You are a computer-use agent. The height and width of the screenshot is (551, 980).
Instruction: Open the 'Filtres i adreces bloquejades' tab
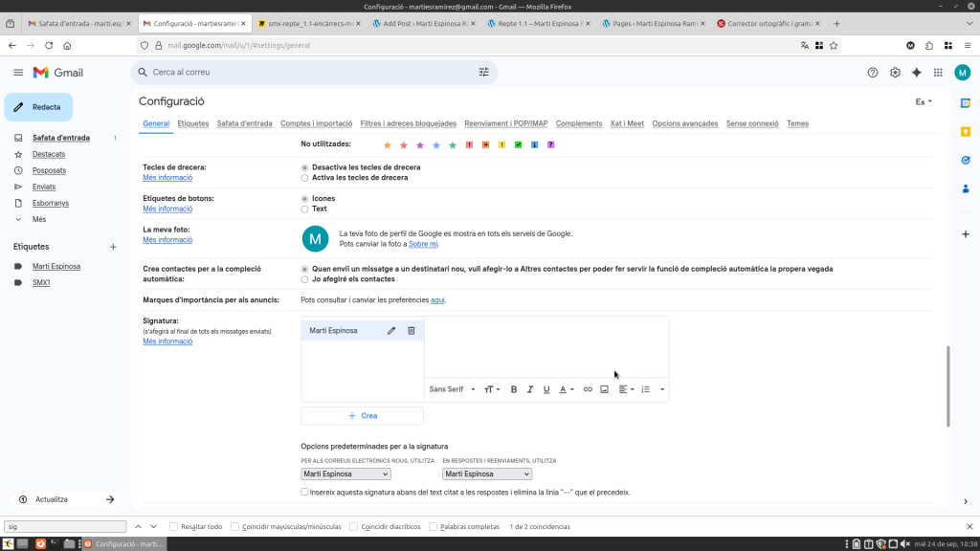coord(409,123)
